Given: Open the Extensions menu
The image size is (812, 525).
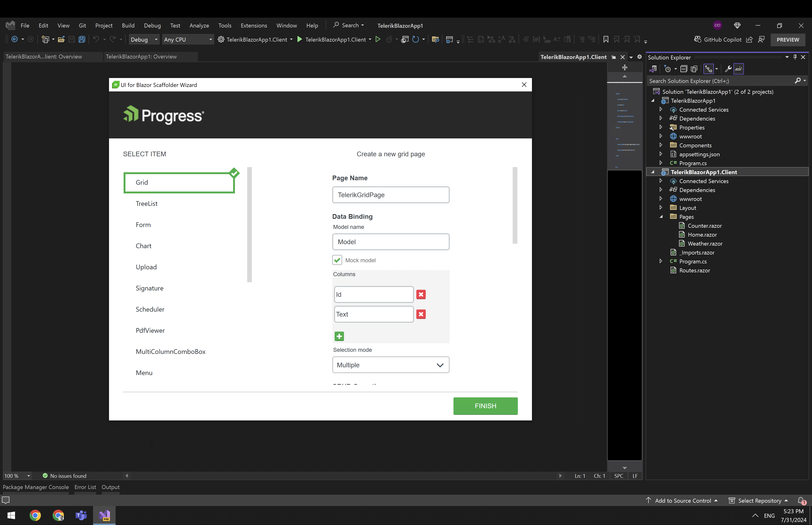Looking at the screenshot, I should [x=254, y=26].
